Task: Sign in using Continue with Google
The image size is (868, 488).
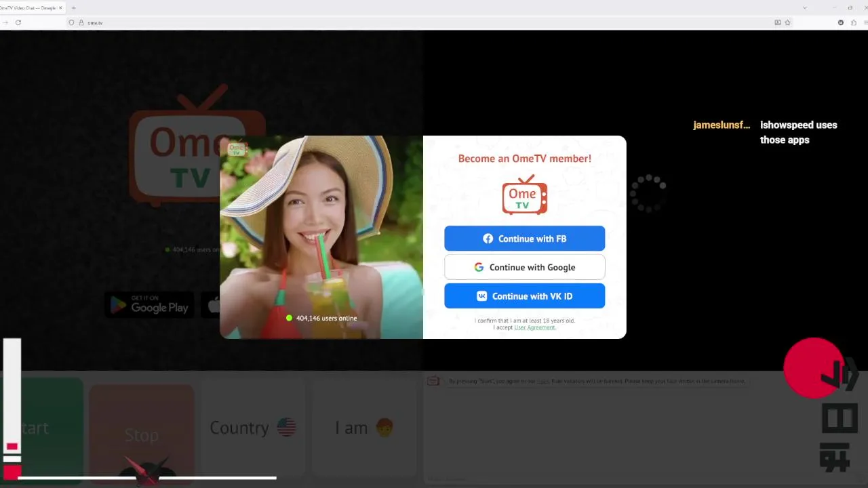Action: [524, 267]
